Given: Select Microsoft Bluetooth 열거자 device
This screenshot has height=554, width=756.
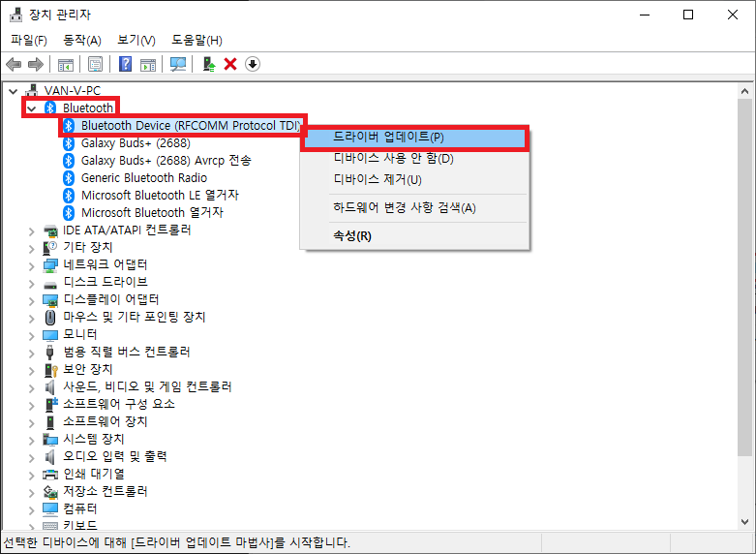Looking at the screenshot, I should 152,212.
